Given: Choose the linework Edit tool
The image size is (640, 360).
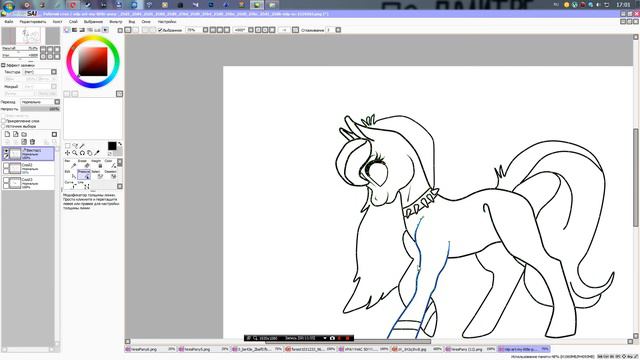Looking at the screenshot, I should click(71, 174).
